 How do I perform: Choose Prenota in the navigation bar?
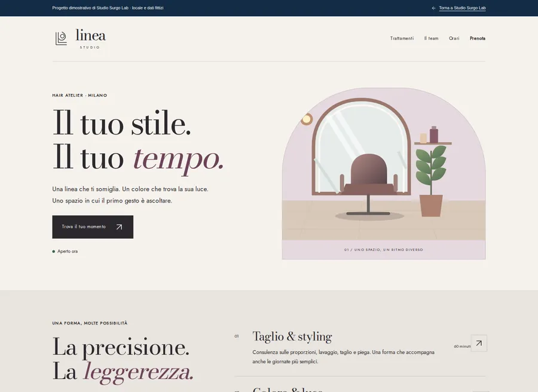pyautogui.click(x=478, y=38)
